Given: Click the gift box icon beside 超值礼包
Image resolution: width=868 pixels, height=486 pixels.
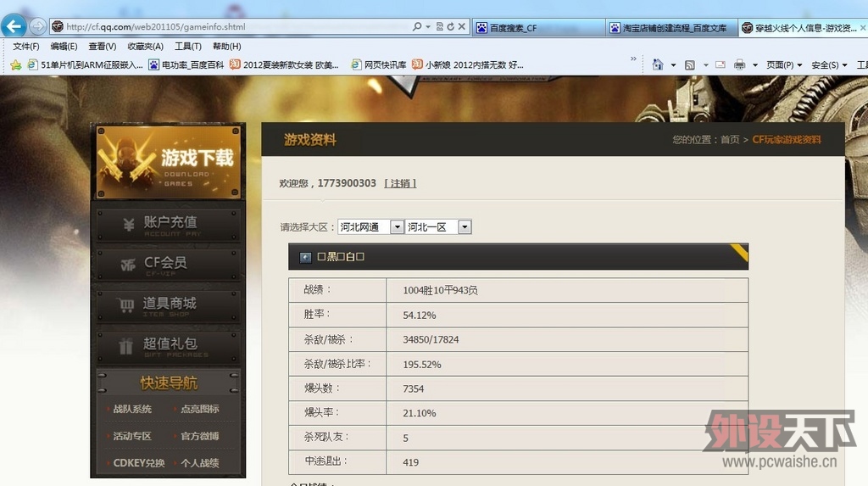Looking at the screenshot, I should pos(125,346).
